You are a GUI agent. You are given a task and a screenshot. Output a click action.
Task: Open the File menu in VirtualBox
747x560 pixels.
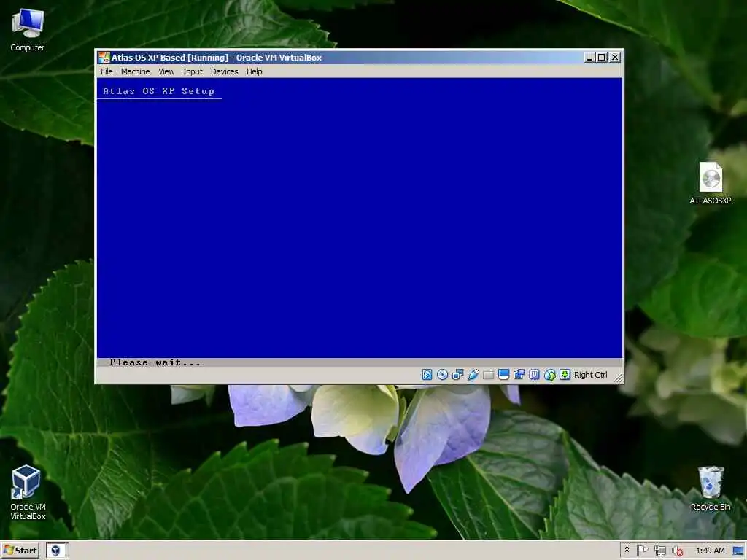click(x=107, y=71)
